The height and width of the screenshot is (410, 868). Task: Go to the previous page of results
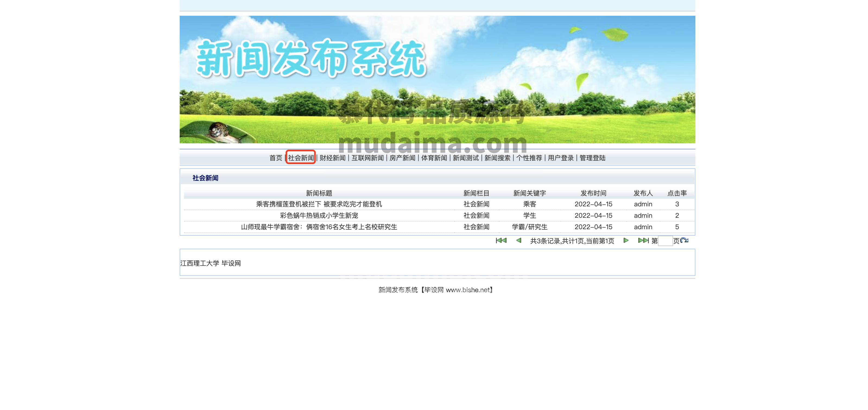(x=519, y=240)
